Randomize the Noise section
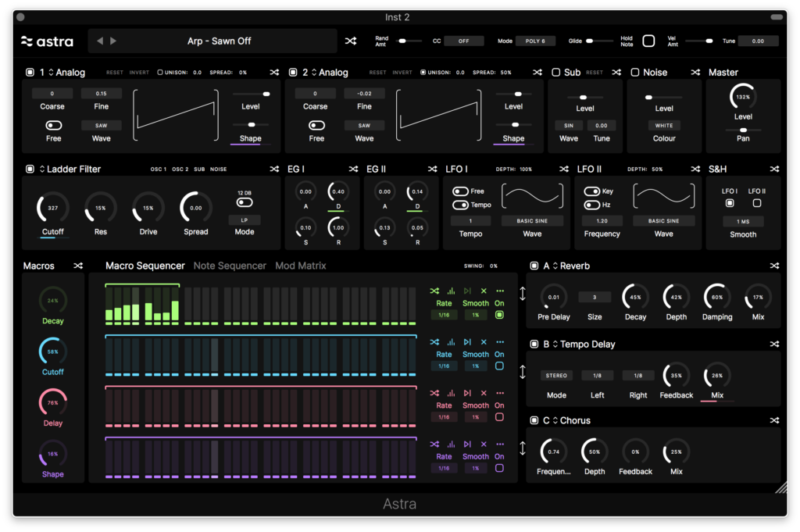This screenshot has height=532, width=800. [x=695, y=73]
